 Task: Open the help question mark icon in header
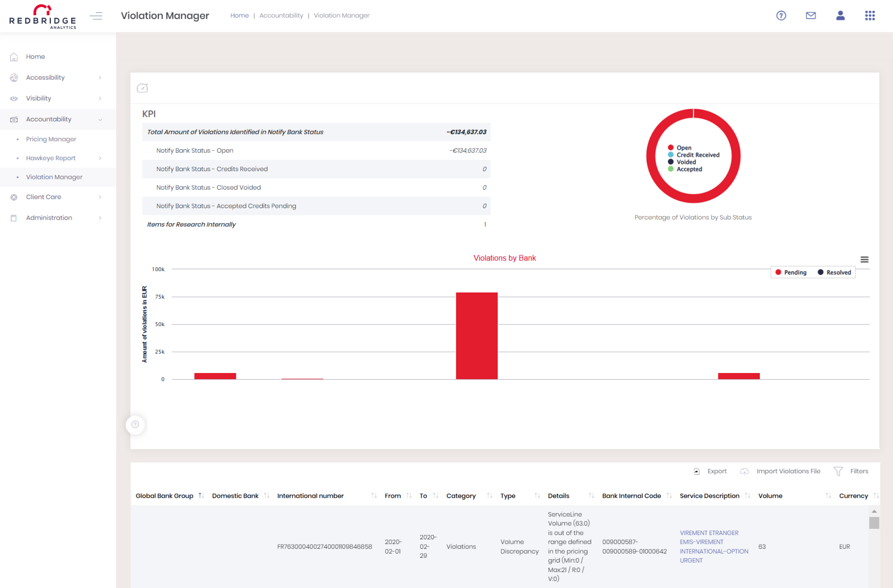(x=781, y=16)
